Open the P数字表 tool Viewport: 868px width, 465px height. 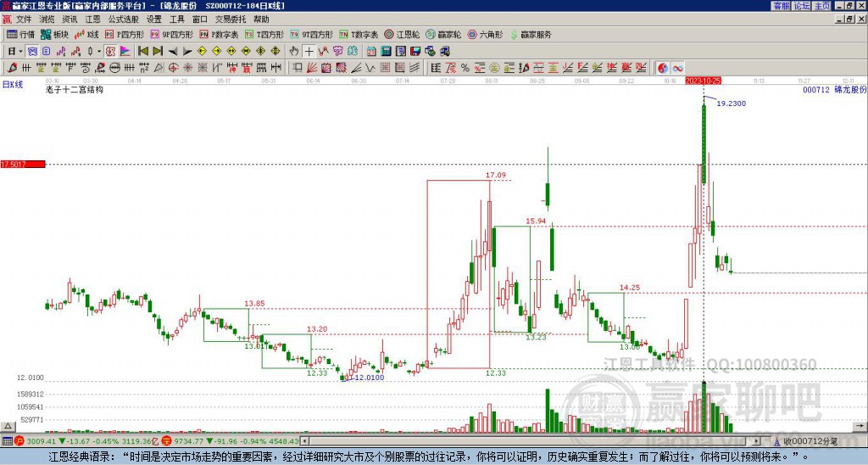(220, 34)
